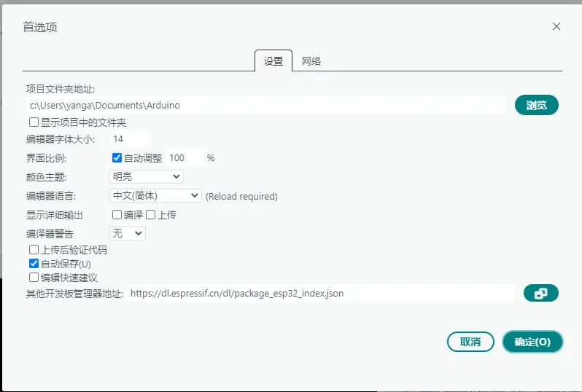Screen dimensions: 582x392
Task: Expand the 编辑器语言 dropdown showing 中文(简体)
Action: click(155, 195)
